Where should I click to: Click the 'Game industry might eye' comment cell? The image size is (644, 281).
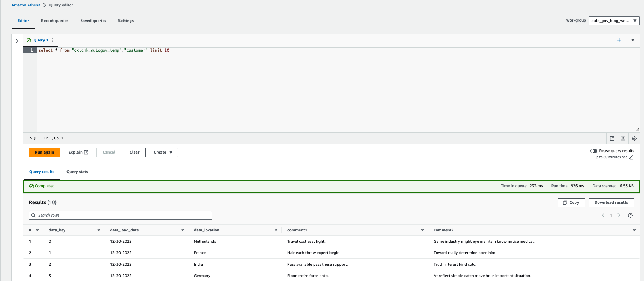(x=484, y=242)
